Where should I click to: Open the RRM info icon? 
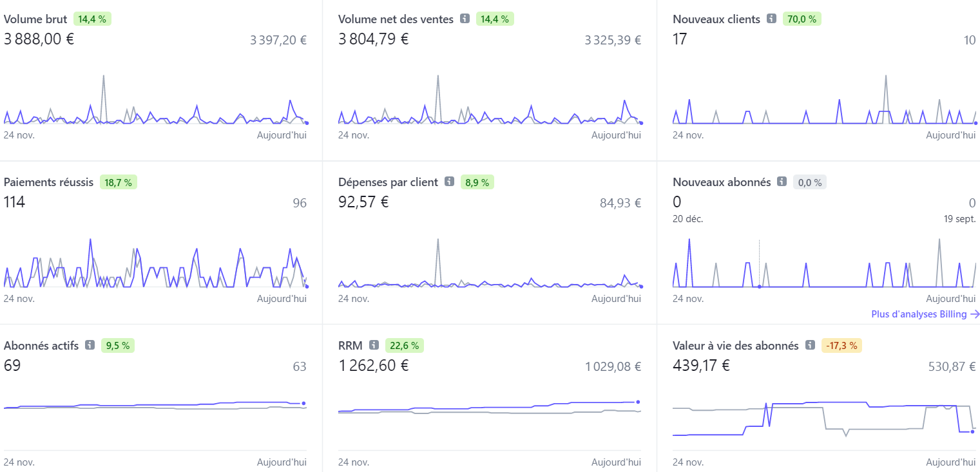click(374, 346)
